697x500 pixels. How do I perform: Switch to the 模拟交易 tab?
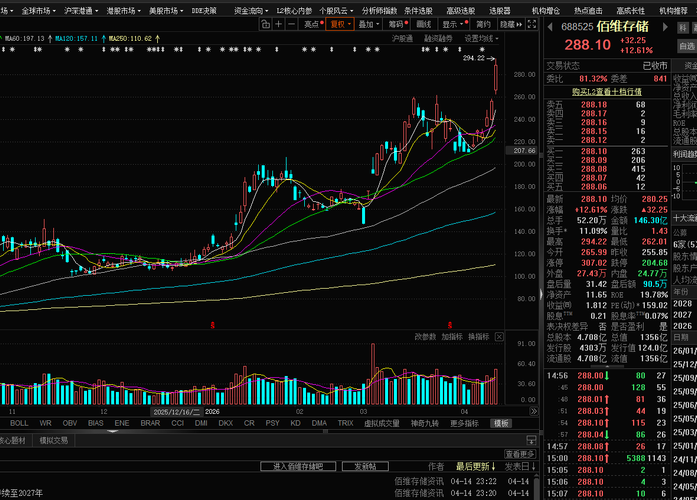click(54, 440)
